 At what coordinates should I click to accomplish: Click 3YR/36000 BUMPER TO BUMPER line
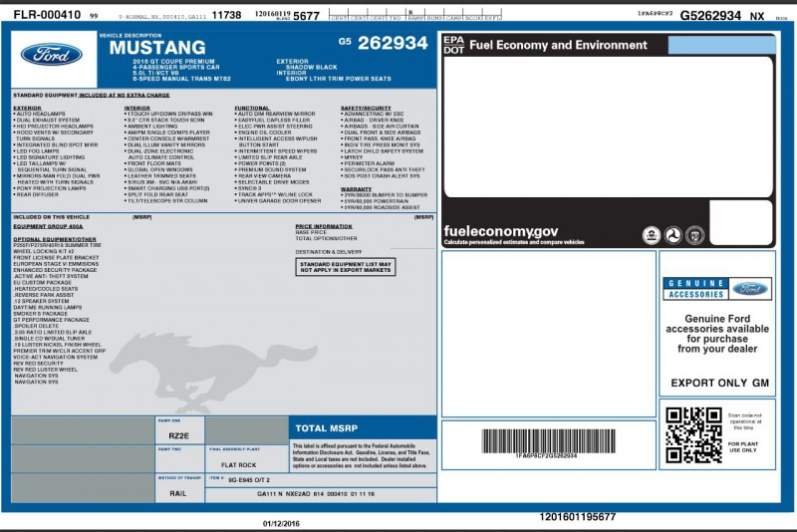[x=386, y=195]
